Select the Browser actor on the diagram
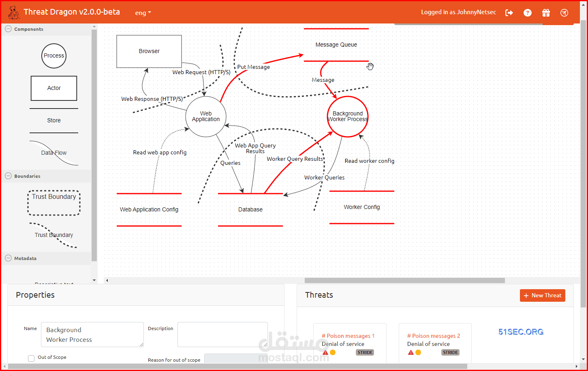Image resolution: width=588 pixels, height=371 pixels. tap(149, 51)
